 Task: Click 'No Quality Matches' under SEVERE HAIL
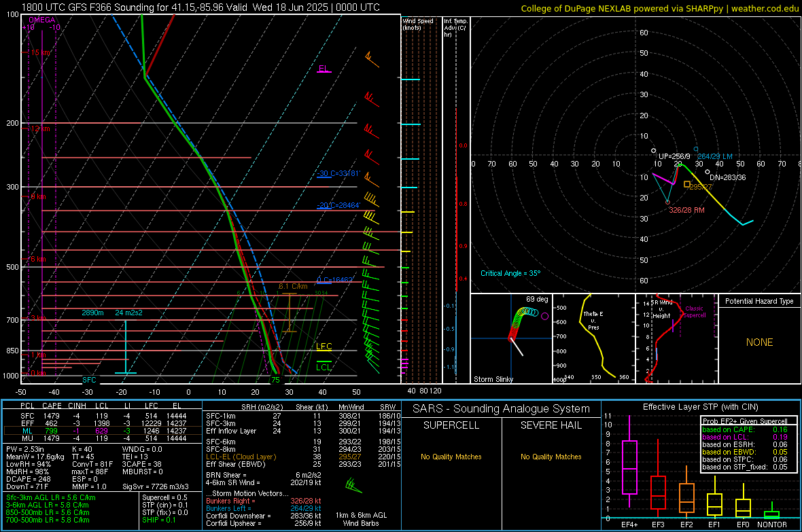coord(551,457)
